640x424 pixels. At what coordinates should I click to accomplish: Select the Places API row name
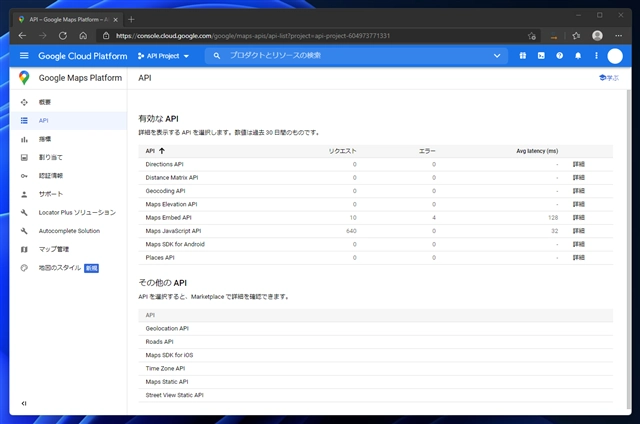coord(160,258)
